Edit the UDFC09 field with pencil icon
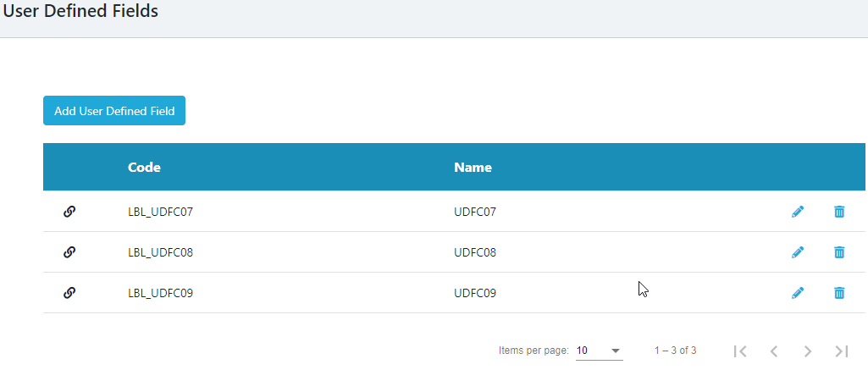Screen dimensions: 868x370 [797, 292]
